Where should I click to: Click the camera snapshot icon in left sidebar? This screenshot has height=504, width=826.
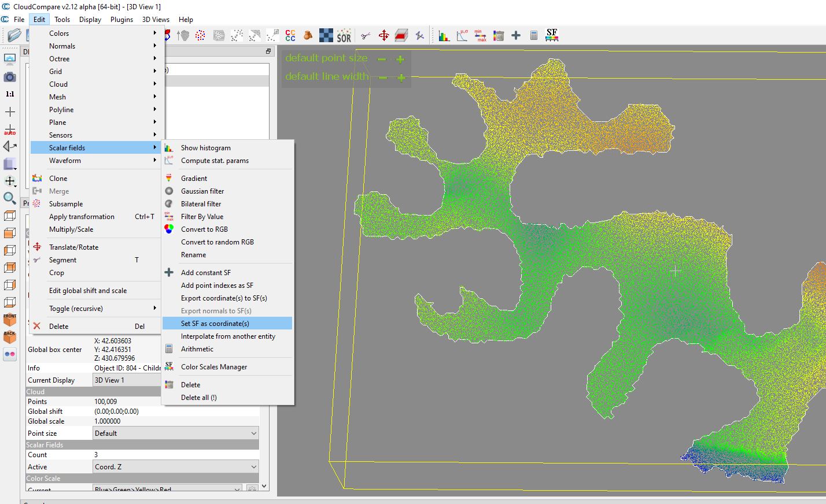pyautogui.click(x=10, y=77)
